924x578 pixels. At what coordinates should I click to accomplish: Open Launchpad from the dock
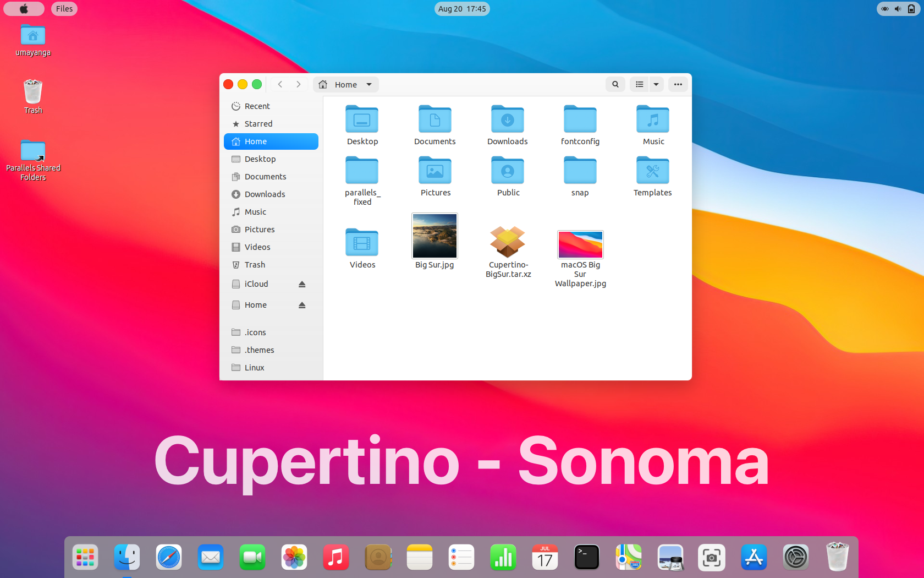85,558
